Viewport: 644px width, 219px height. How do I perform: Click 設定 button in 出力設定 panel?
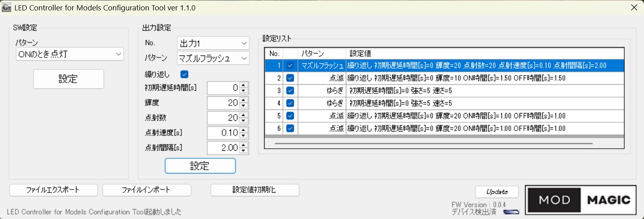pyautogui.click(x=200, y=166)
